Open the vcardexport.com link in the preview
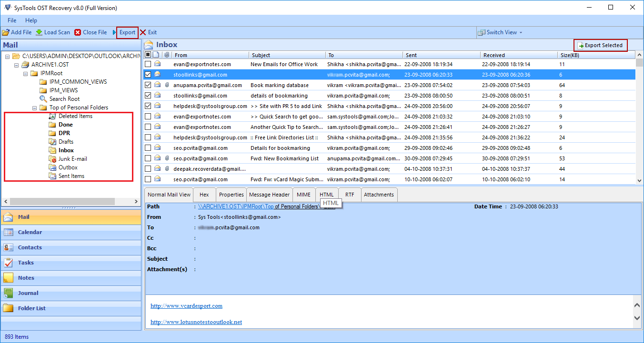 coord(186,305)
